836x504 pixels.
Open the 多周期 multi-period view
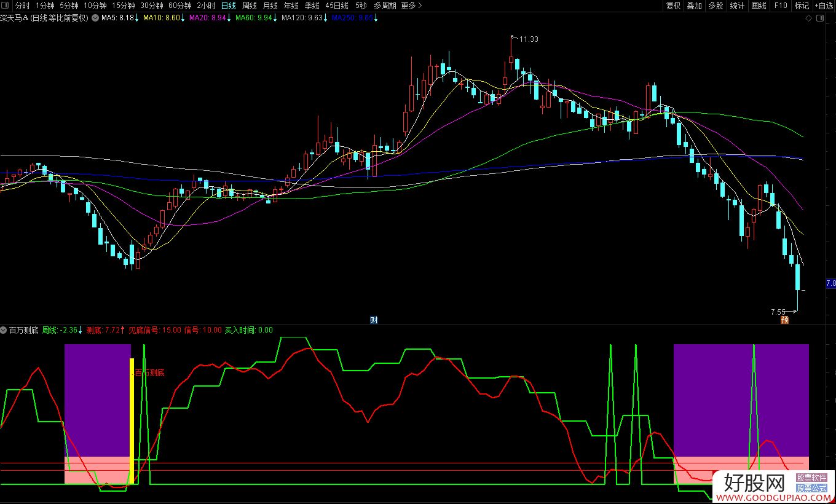(x=385, y=6)
